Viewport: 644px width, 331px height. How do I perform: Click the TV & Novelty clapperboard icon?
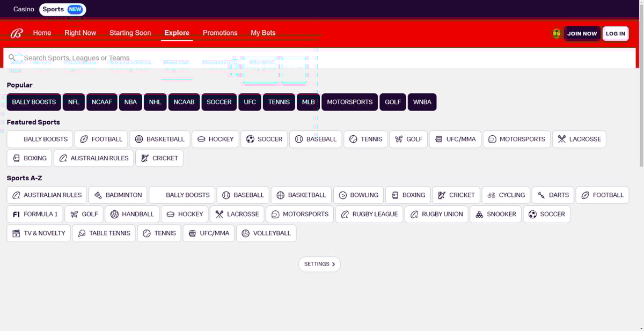point(16,234)
